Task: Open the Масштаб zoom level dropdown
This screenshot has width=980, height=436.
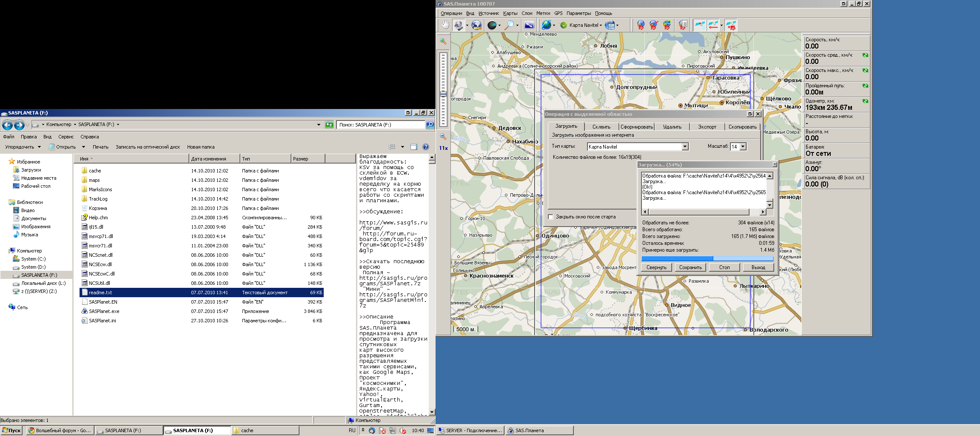Action: (x=743, y=147)
